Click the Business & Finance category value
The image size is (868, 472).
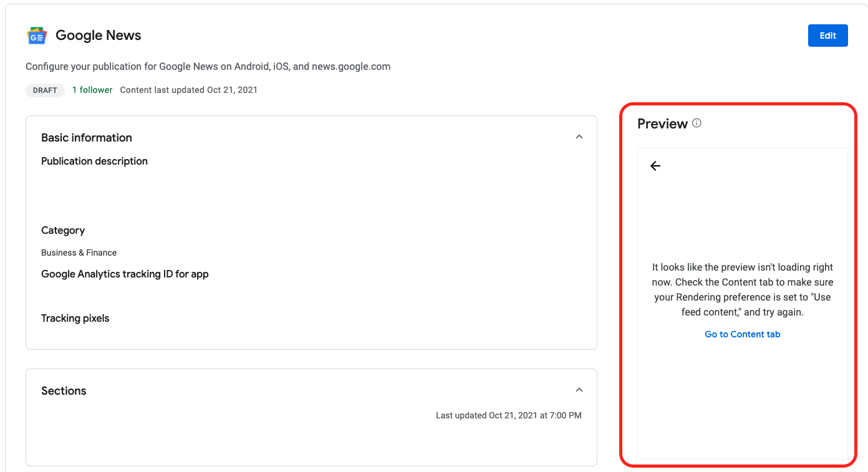click(79, 253)
